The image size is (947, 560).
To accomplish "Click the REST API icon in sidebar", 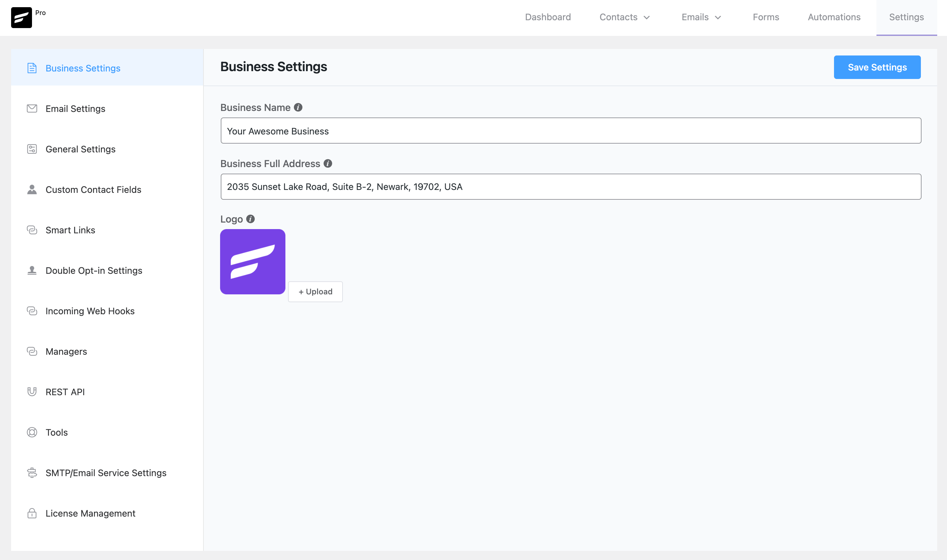I will (x=31, y=391).
